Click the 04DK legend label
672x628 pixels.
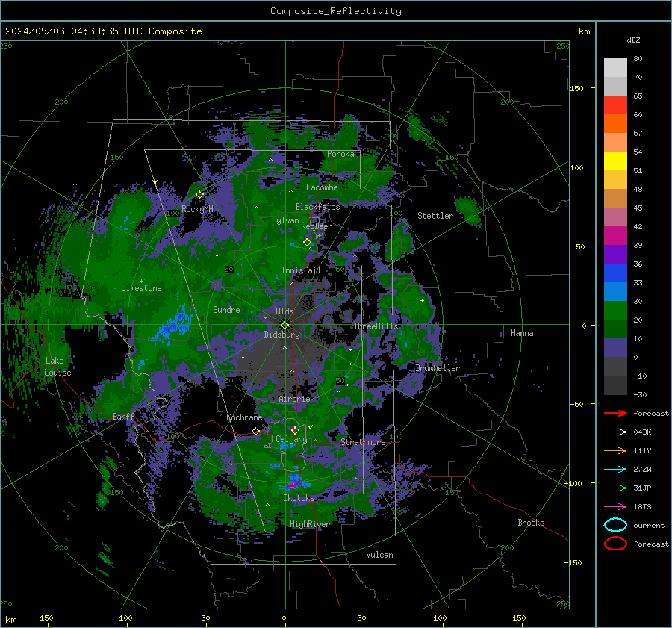click(642, 432)
